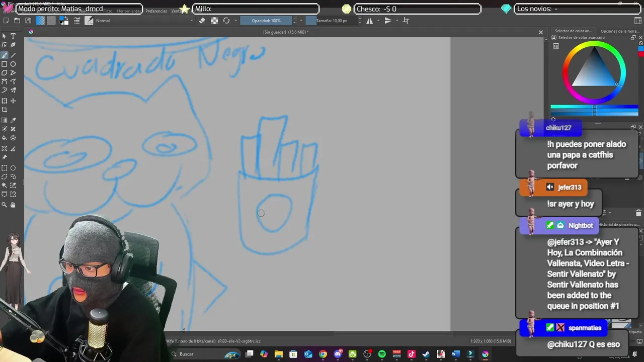Click the opacity slider stepper arrows
This screenshot has width=644, height=362.
(294, 21)
